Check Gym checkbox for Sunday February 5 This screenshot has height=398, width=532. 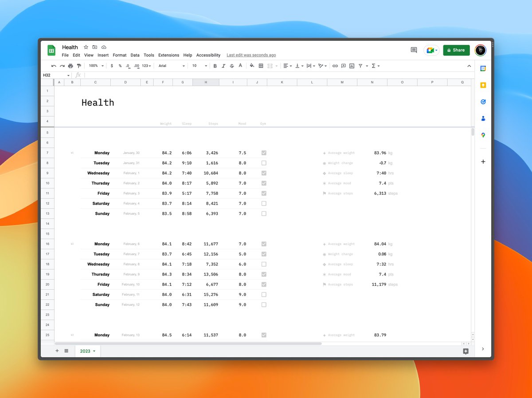pyautogui.click(x=264, y=213)
